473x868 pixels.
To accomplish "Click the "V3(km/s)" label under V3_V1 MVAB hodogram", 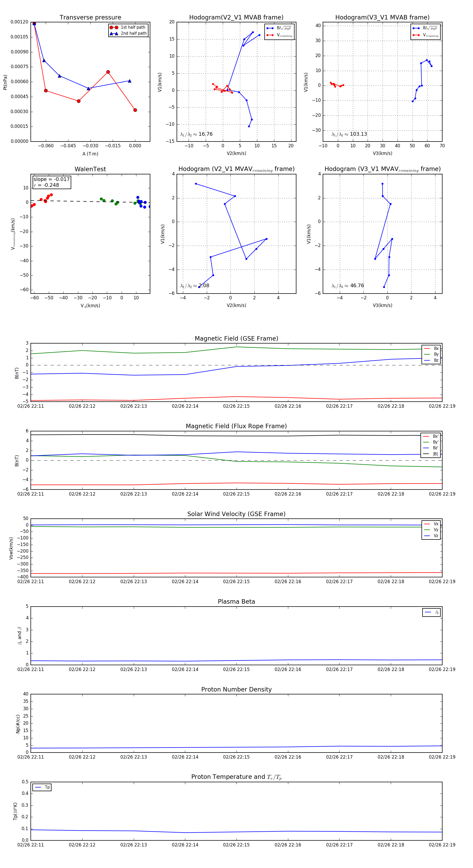I will click(x=382, y=153).
